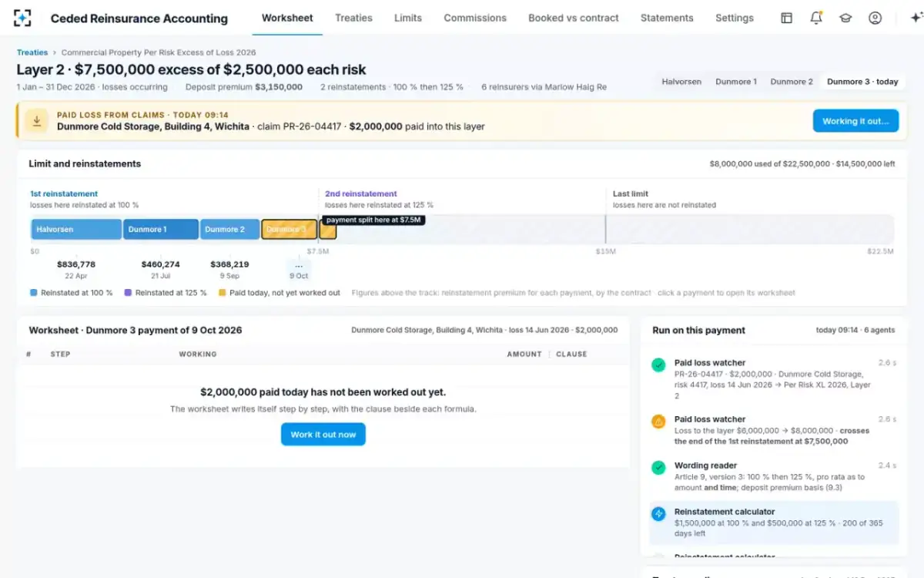Open the Settings tab
The height and width of the screenshot is (578, 924).
(735, 18)
